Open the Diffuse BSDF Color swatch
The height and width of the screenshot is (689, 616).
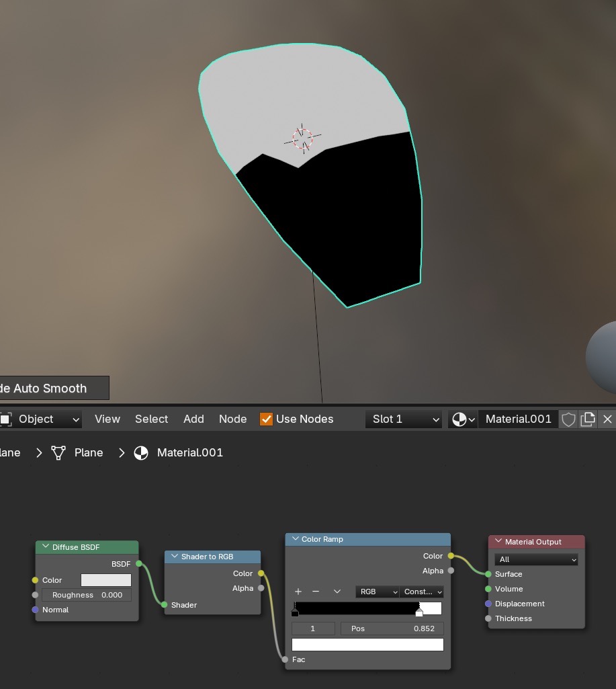(x=106, y=580)
